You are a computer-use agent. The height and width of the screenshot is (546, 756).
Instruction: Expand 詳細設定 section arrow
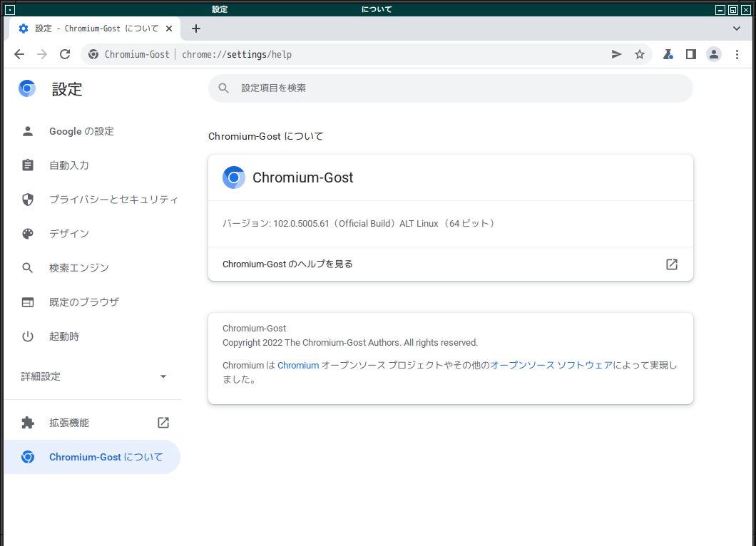163,376
